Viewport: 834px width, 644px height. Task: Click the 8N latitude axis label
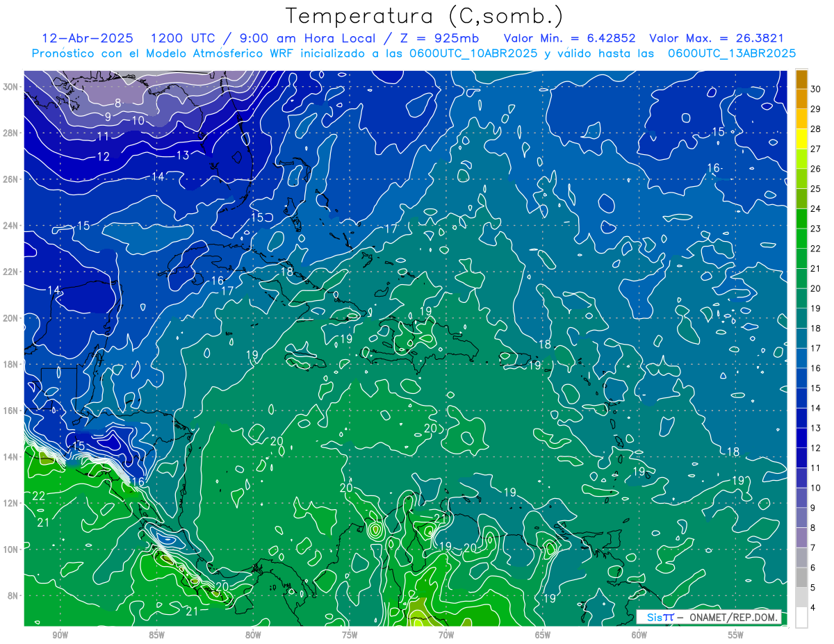tap(14, 595)
